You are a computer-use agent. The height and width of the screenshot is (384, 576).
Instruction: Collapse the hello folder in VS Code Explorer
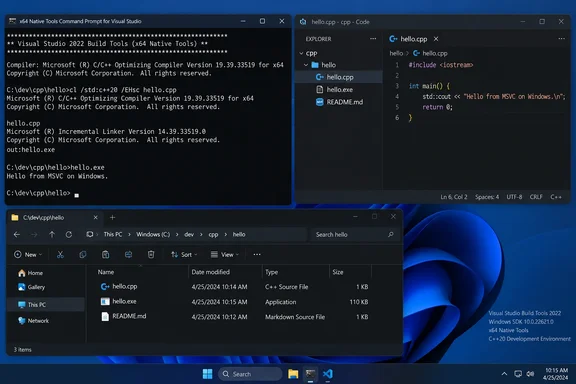306,65
